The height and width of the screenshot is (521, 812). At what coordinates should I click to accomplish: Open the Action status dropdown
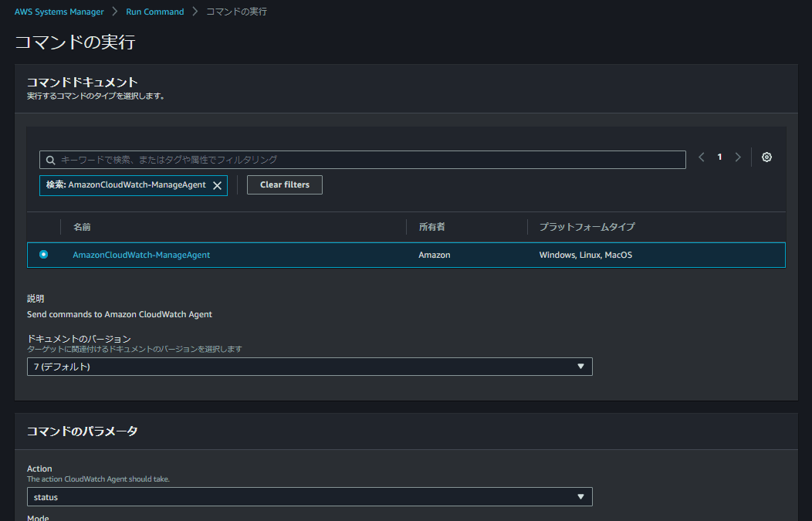coord(310,496)
